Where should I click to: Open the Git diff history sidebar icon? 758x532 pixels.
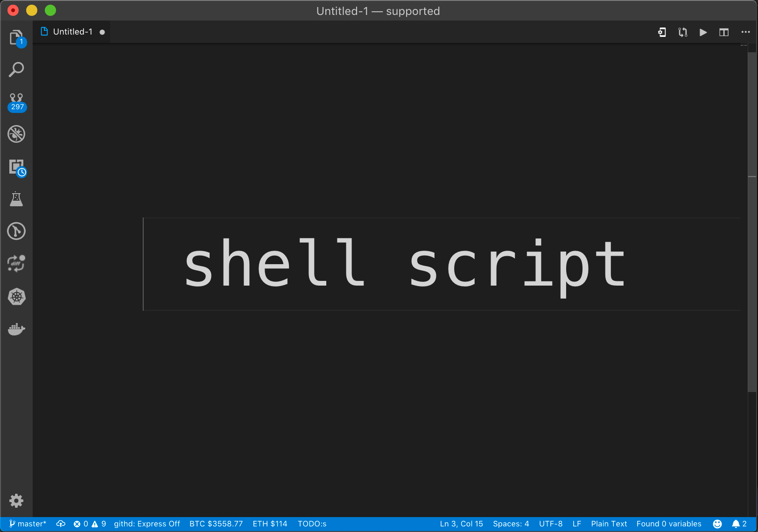[16, 264]
